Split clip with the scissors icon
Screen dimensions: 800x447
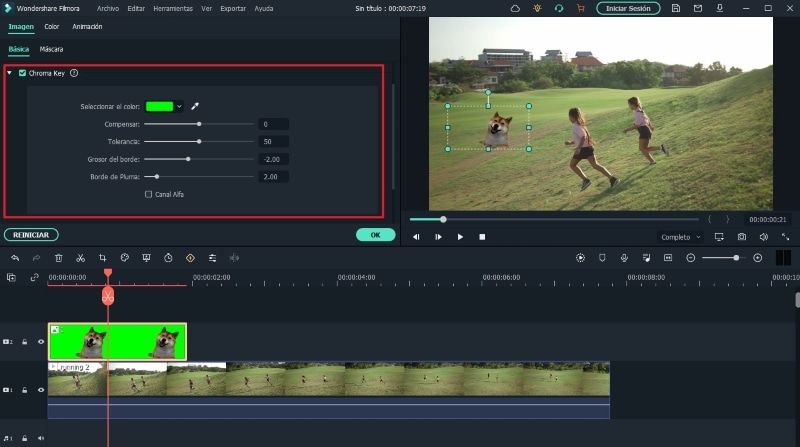[81, 258]
